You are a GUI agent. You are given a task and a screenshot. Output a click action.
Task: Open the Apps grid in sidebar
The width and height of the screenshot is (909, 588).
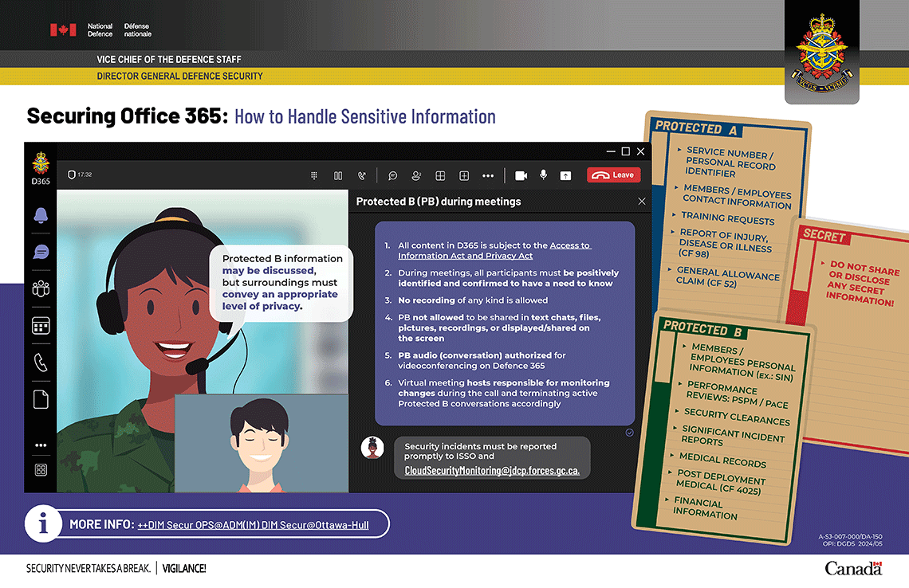[x=41, y=470]
